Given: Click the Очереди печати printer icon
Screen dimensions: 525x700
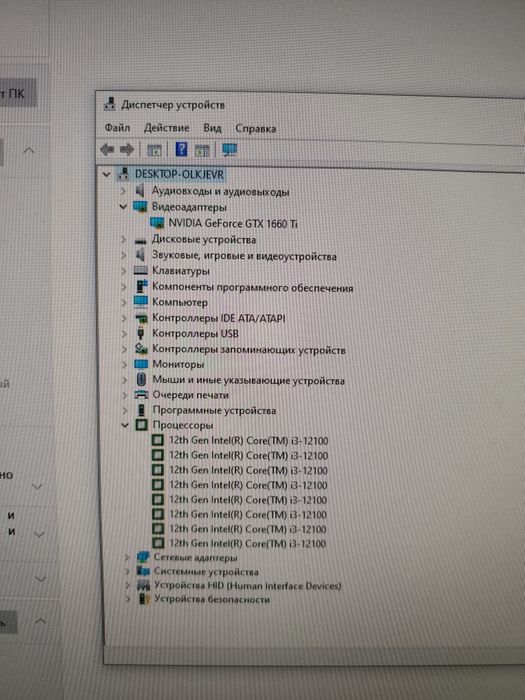Looking at the screenshot, I should (141, 395).
